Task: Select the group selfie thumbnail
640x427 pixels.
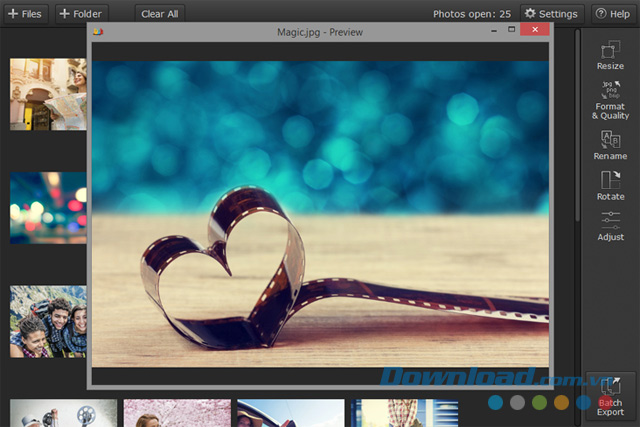Action: pos(47,322)
